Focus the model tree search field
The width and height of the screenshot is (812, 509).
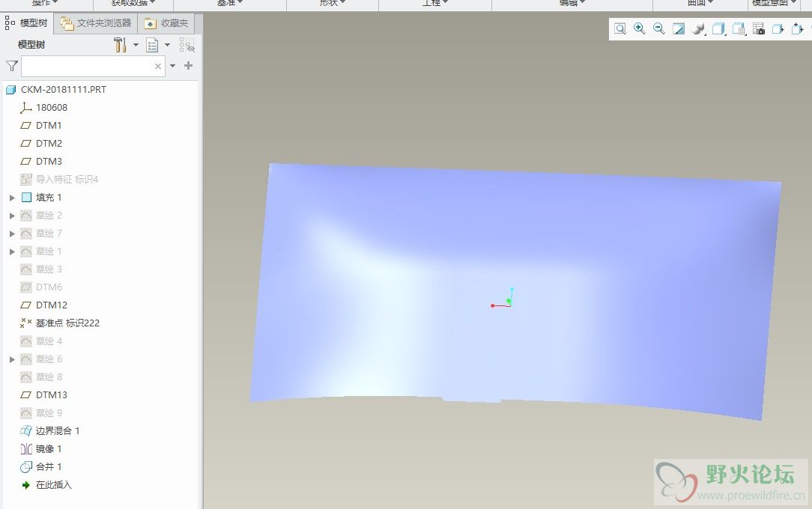(x=93, y=66)
